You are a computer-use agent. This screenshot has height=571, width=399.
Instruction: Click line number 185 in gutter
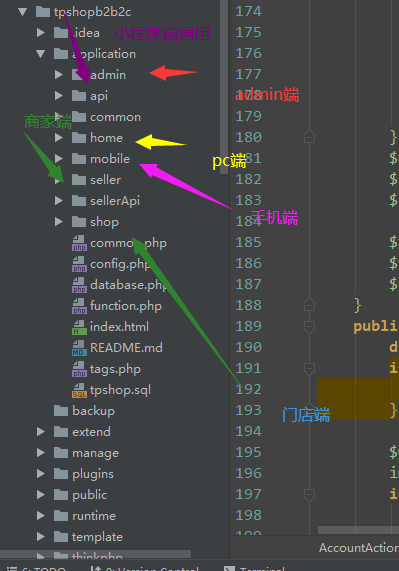248,243
